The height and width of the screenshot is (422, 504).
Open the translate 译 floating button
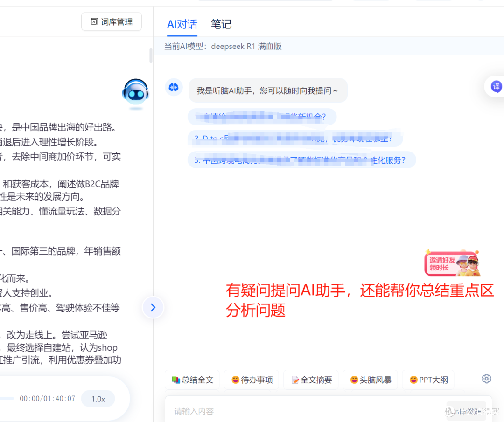tap(496, 86)
